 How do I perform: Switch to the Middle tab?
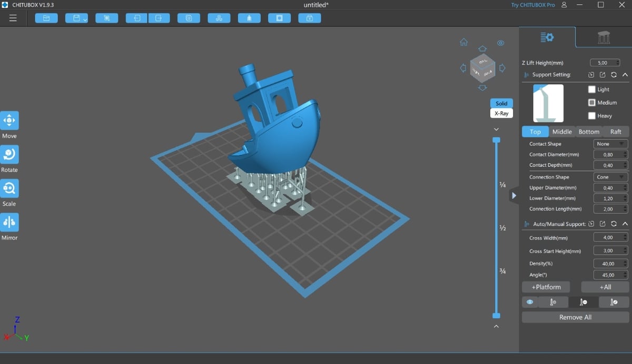tap(562, 132)
